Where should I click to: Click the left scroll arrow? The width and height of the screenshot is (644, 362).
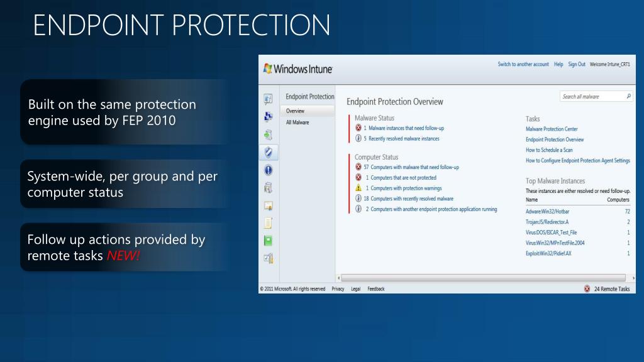coord(338,278)
